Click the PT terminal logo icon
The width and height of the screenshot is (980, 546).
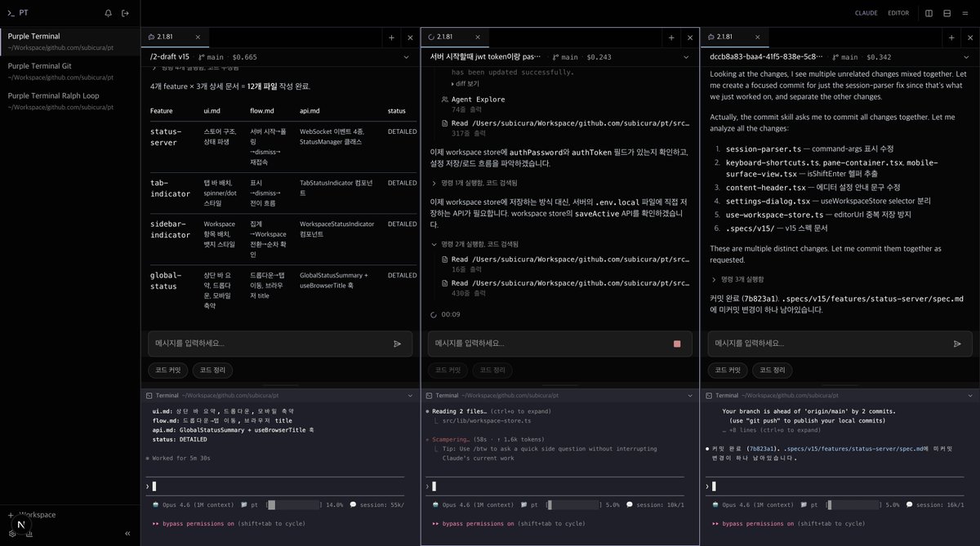click(11, 13)
